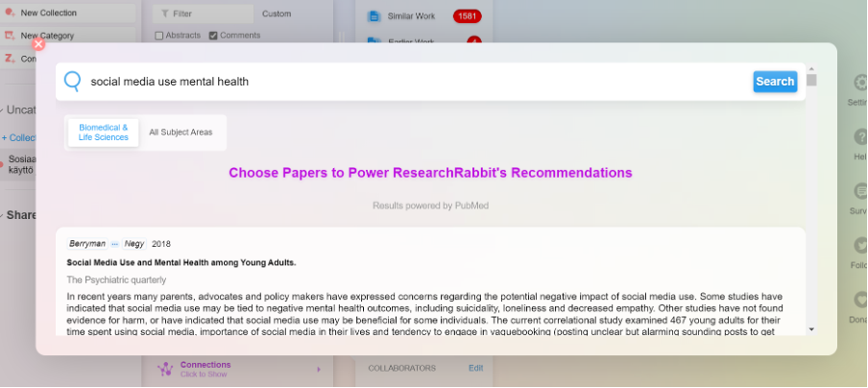
Task: Click the magnifier icon in search bar
Action: pyautogui.click(x=72, y=82)
